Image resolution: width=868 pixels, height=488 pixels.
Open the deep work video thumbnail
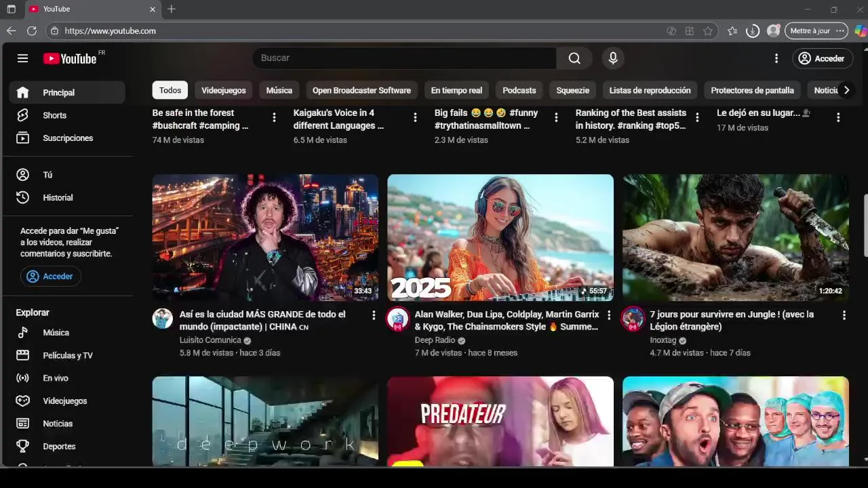click(265, 422)
